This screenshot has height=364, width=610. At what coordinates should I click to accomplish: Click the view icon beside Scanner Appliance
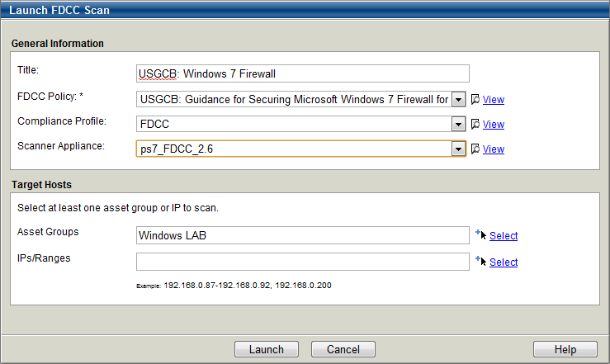tap(475, 149)
